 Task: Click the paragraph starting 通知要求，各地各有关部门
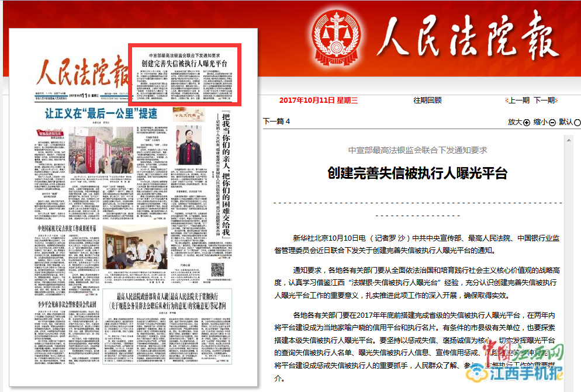tap(417, 283)
